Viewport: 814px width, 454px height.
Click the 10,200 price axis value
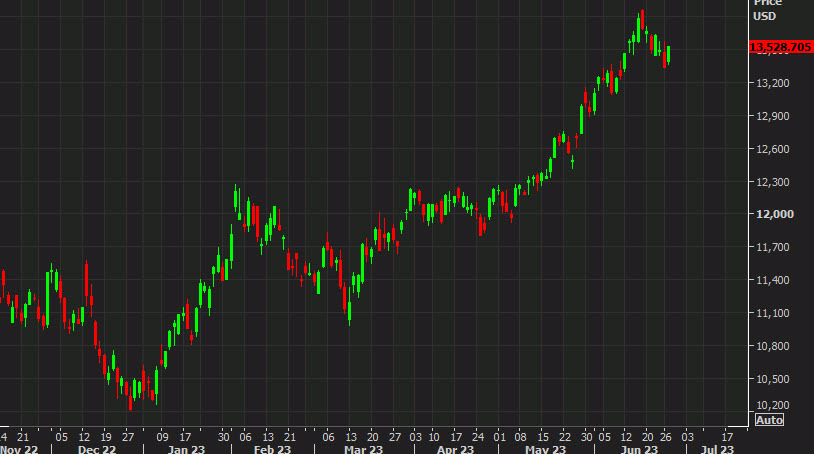[772, 405]
